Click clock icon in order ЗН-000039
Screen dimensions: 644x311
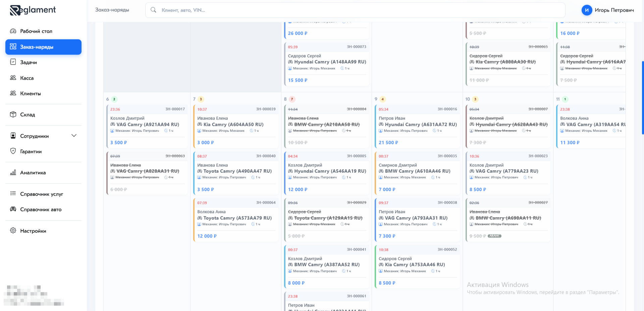[252, 131]
